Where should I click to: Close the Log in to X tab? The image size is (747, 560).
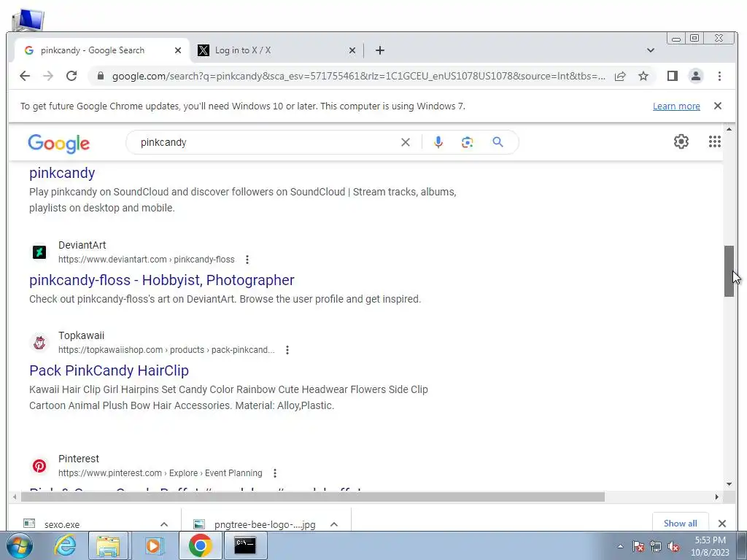tap(352, 50)
